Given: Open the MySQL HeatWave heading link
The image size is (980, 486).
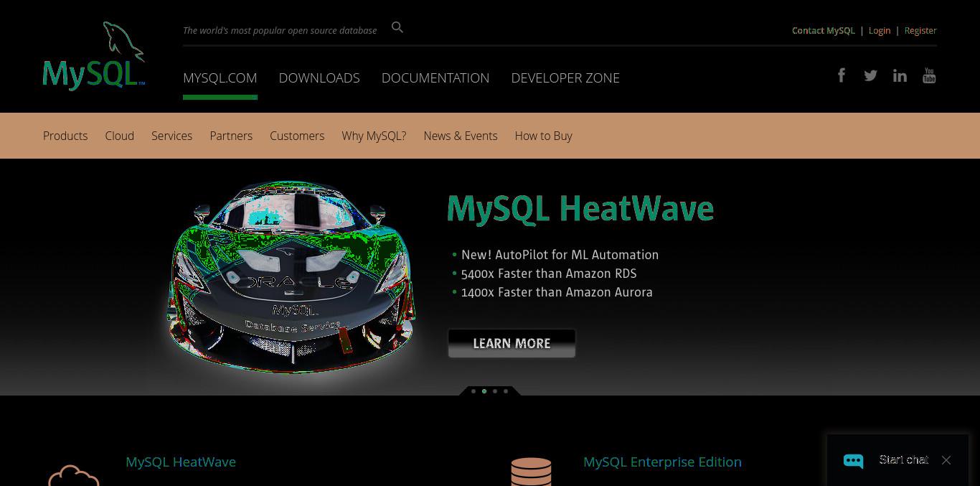Looking at the screenshot, I should point(181,462).
